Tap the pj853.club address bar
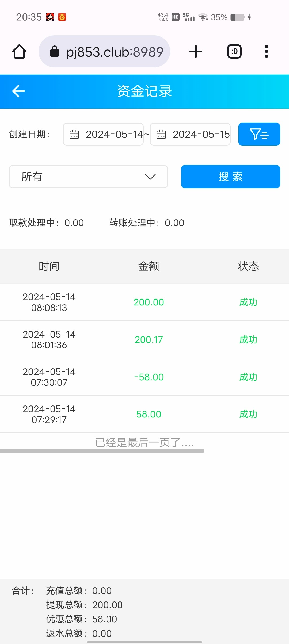 tap(115, 52)
